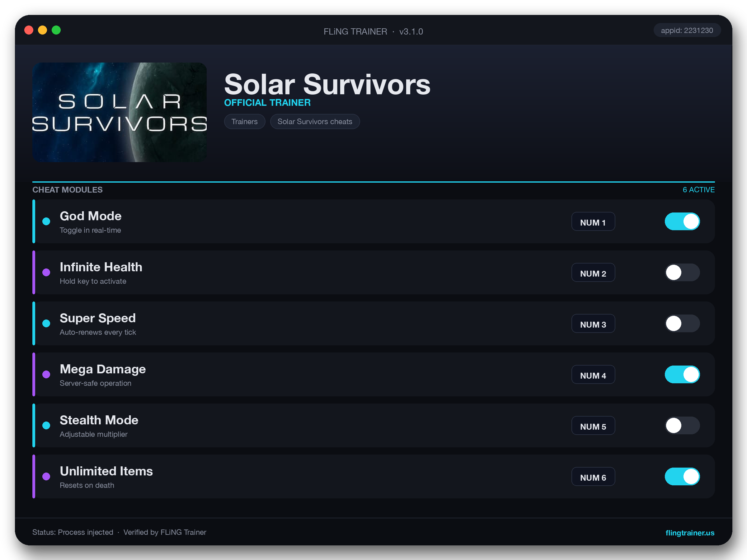Image resolution: width=747 pixels, height=560 pixels.
Task: Select the NUM 6 hotkey button
Action: [593, 476]
